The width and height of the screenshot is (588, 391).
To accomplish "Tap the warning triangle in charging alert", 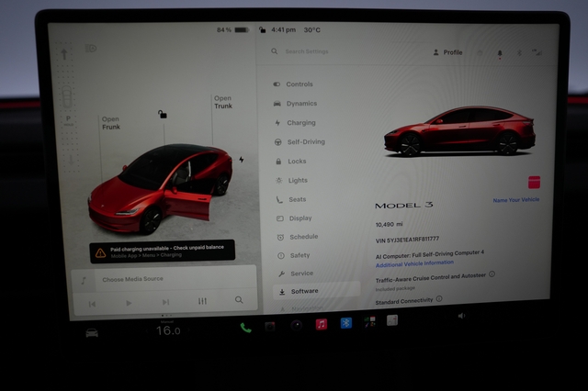I will pos(100,253).
